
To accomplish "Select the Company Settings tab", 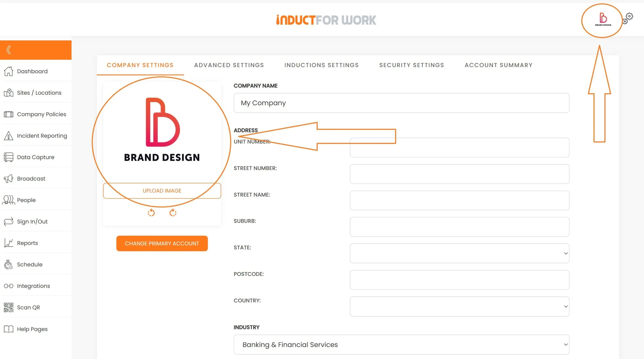I will point(140,65).
